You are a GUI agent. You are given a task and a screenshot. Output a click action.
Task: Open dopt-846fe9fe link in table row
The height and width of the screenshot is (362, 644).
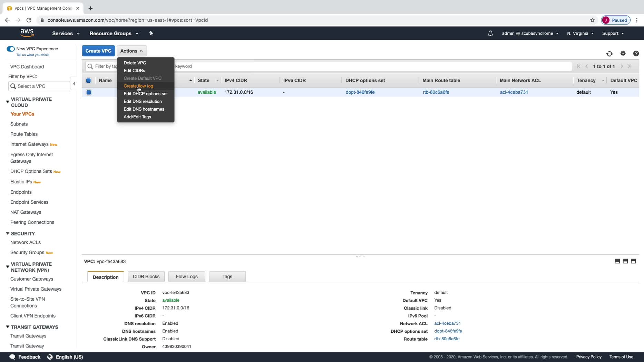coord(360,92)
